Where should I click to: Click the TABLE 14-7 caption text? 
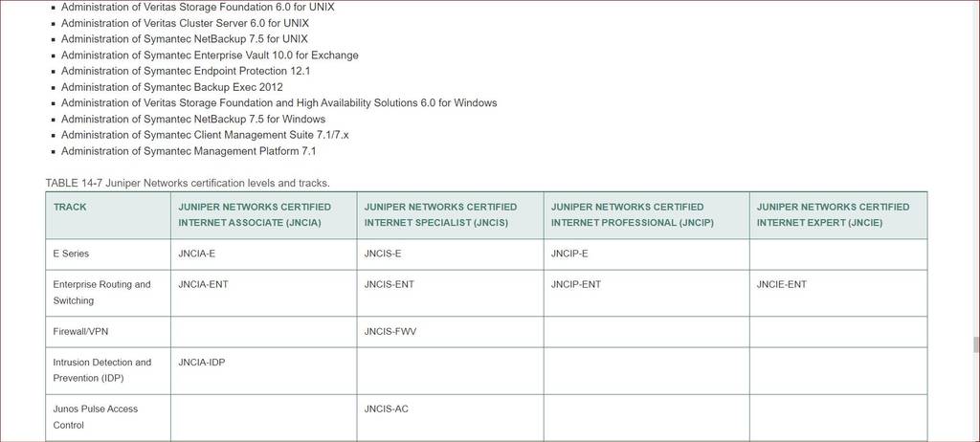[x=188, y=183]
